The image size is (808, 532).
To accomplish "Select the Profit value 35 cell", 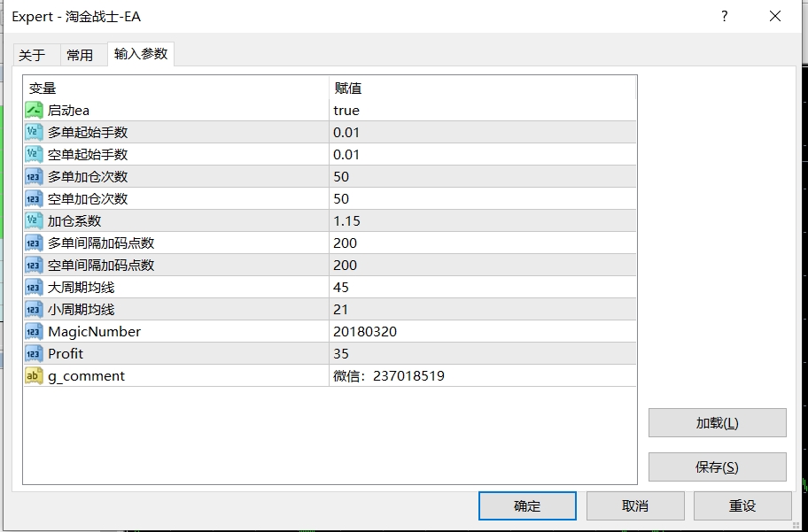I will click(x=340, y=353).
